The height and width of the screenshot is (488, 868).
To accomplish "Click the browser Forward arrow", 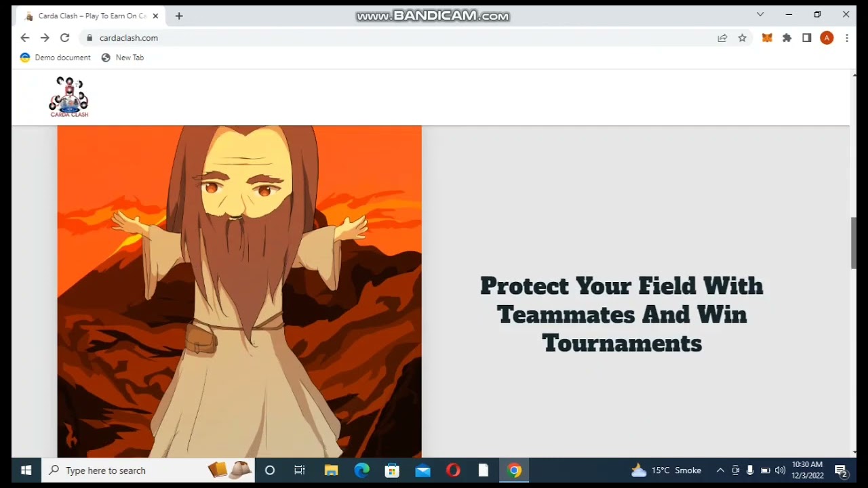I will 45,38.
